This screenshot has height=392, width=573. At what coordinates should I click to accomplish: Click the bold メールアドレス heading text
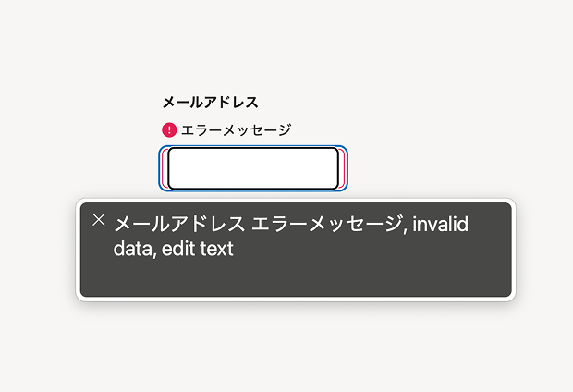coord(210,103)
